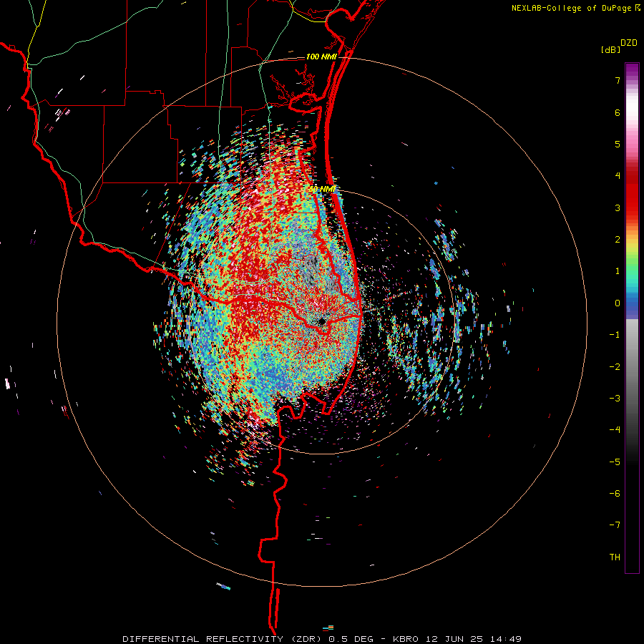Click the blue 0 dB band in color bar

coord(632,304)
